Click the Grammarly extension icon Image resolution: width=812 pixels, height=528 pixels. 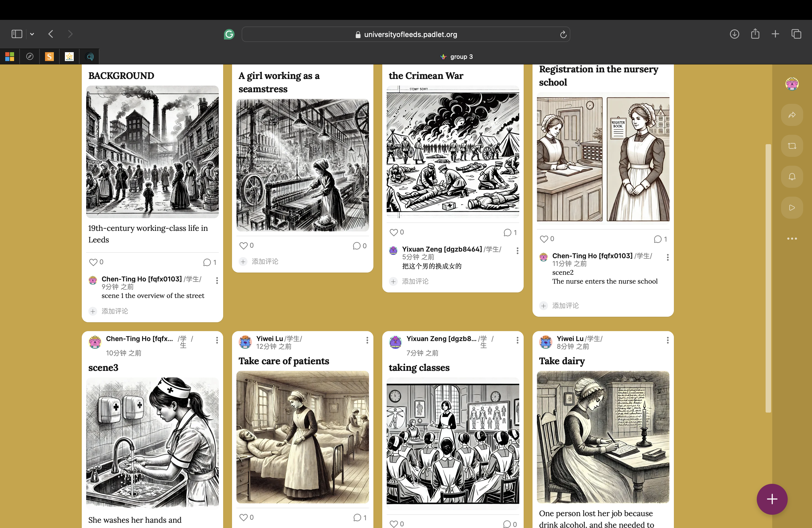[229, 34]
